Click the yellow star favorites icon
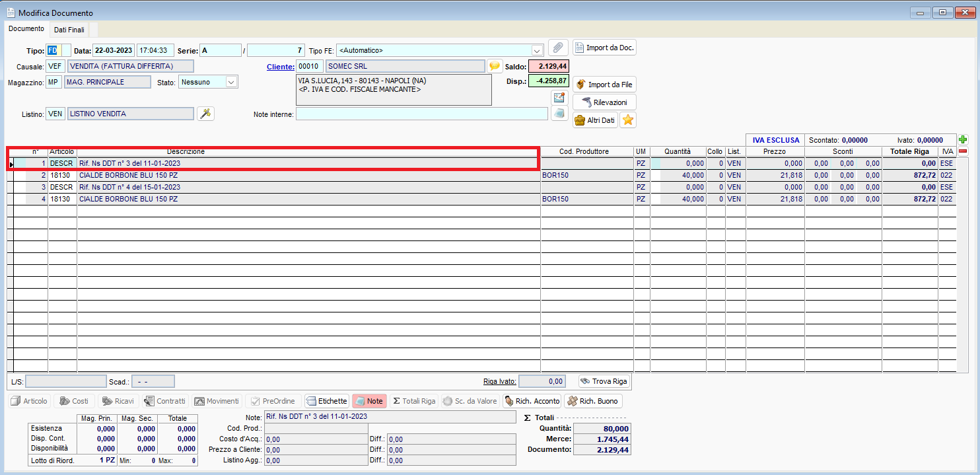This screenshot has height=475, width=980. click(628, 120)
